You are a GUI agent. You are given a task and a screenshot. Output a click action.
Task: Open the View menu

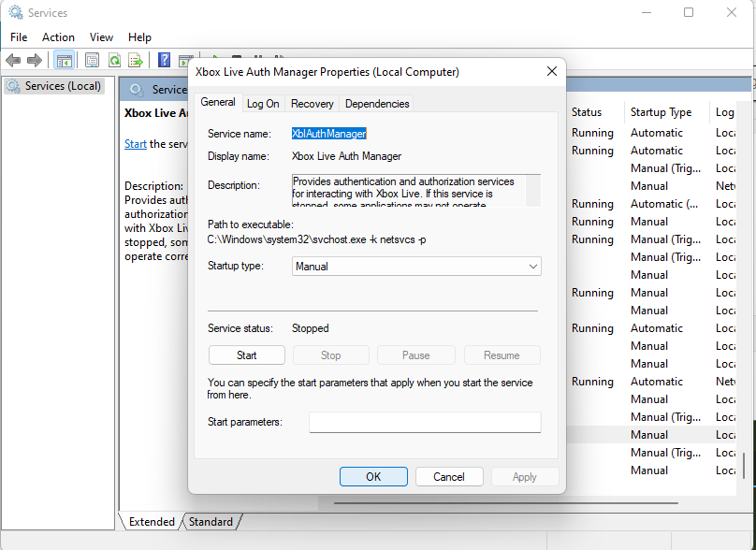coord(101,37)
